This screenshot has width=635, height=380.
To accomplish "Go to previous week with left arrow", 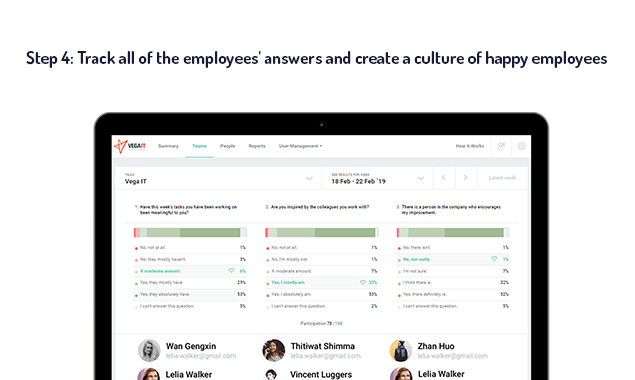I will (x=444, y=178).
